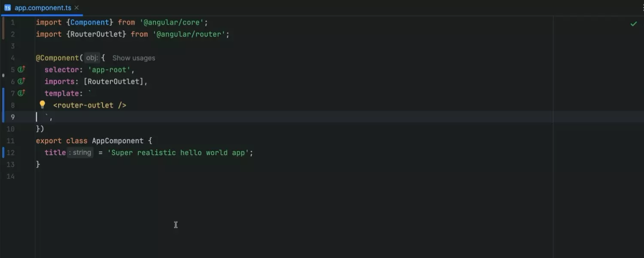
Task: Click the implements gutter icon on line 5
Action: tap(21, 70)
